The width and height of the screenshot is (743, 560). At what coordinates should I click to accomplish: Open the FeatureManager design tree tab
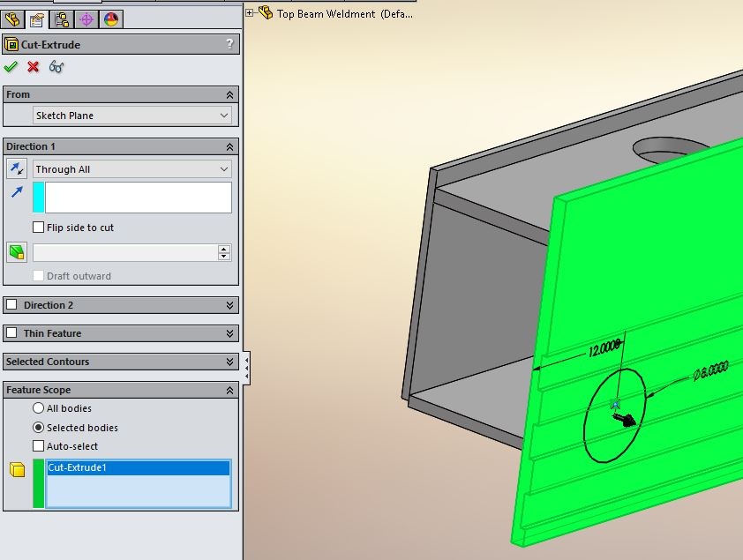12,19
